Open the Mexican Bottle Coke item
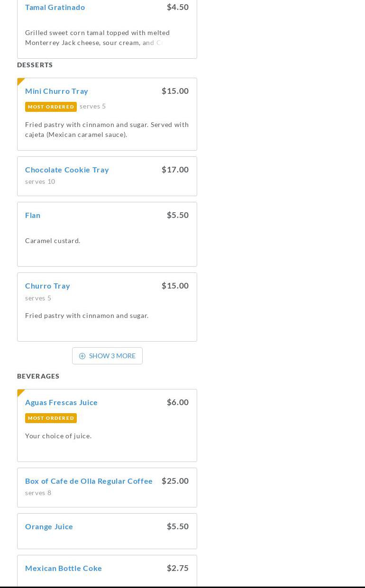 point(64,568)
